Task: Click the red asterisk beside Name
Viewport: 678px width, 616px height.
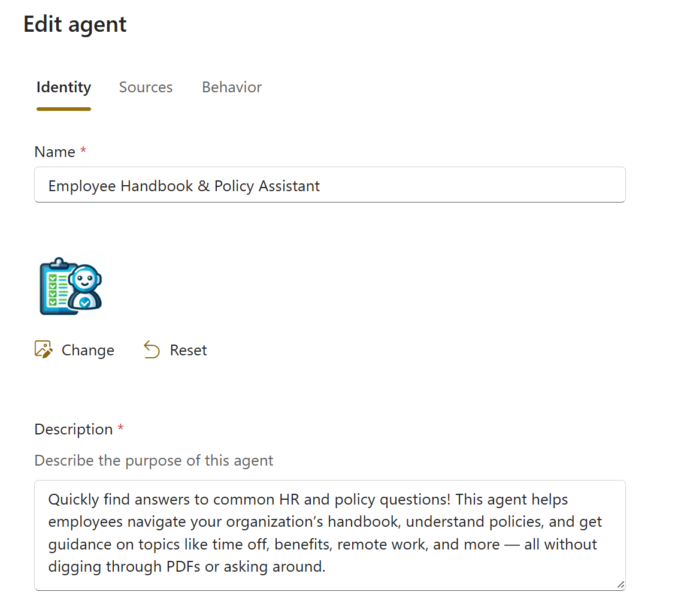Action: pos(82,151)
